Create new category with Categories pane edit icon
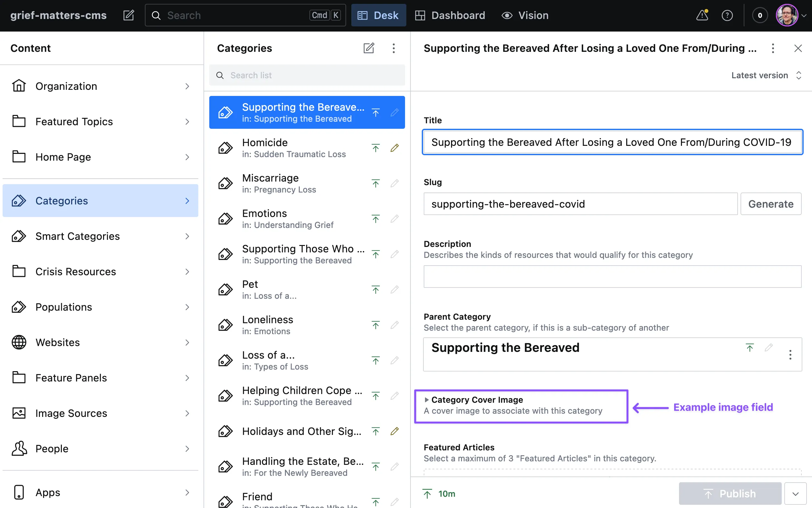The width and height of the screenshot is (812, 508). click(369, 48)
